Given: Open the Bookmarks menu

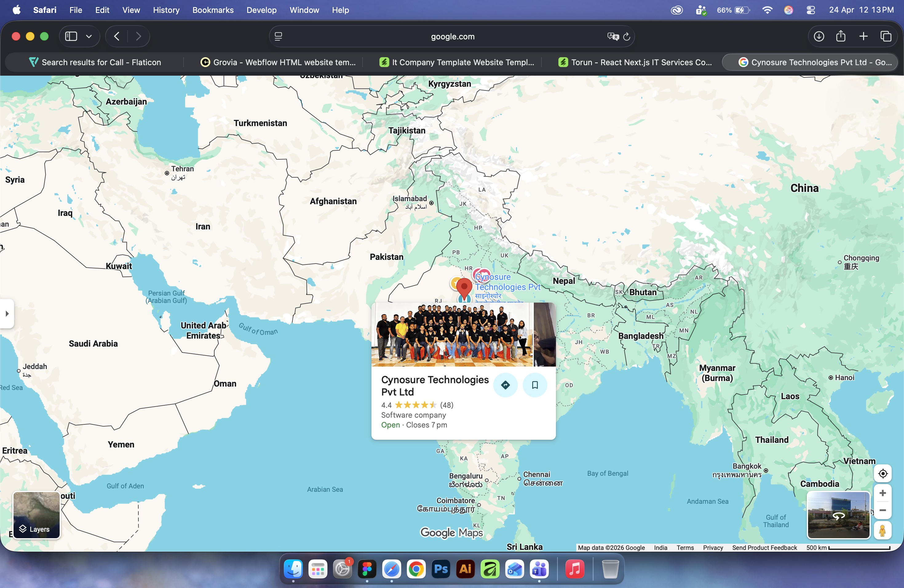Looking at the screenshot, I should [x=213, y=10].
